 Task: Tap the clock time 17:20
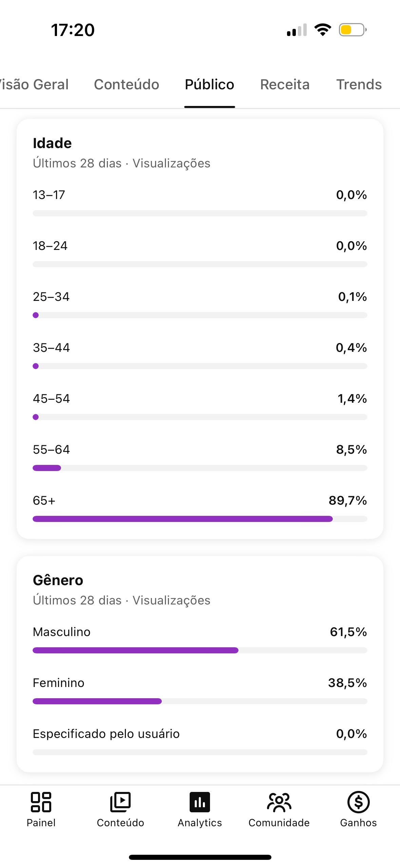point(73,30)
